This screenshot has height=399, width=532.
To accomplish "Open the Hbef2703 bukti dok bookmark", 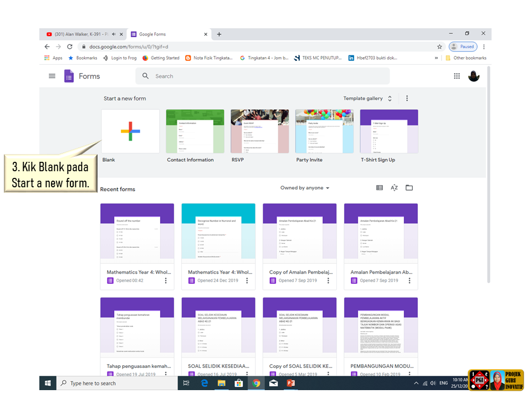I will pos(373,58).
